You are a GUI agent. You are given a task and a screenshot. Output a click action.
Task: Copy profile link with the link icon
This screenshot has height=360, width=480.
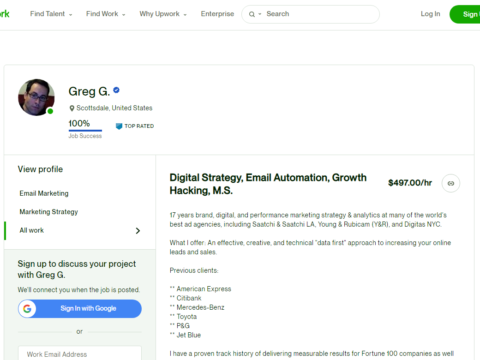tap(451, 183)
